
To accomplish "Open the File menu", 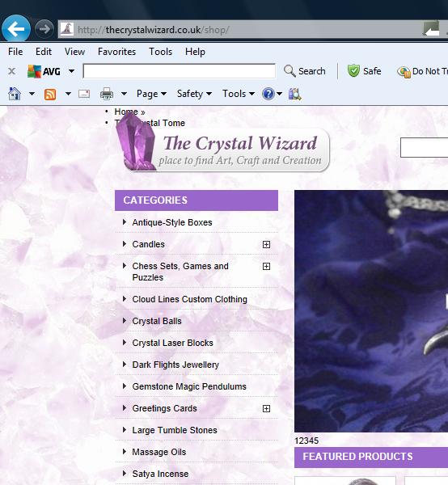I will pyautogui.click(x=15, y=52).
